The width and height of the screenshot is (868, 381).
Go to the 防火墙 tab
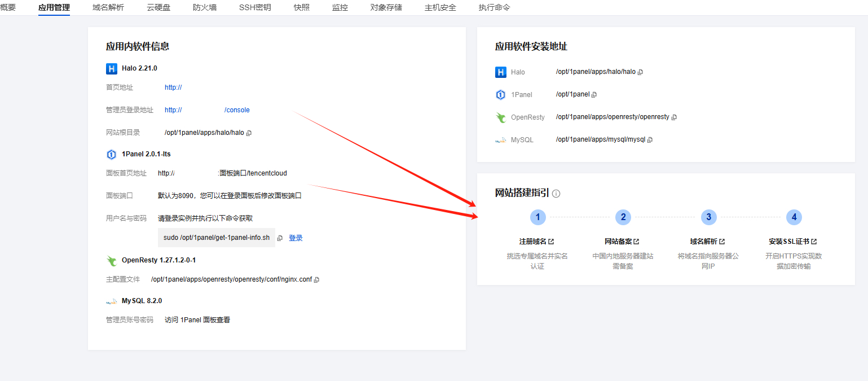205,7
